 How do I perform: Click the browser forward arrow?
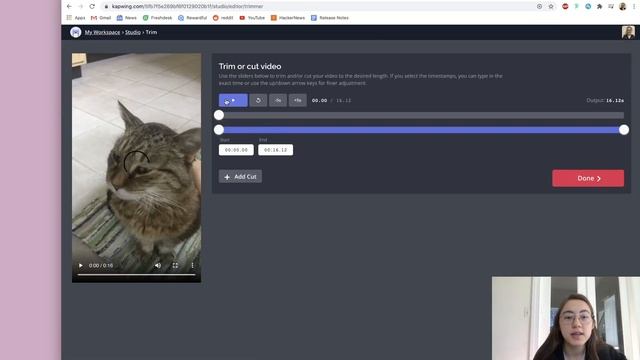(80, 6)
